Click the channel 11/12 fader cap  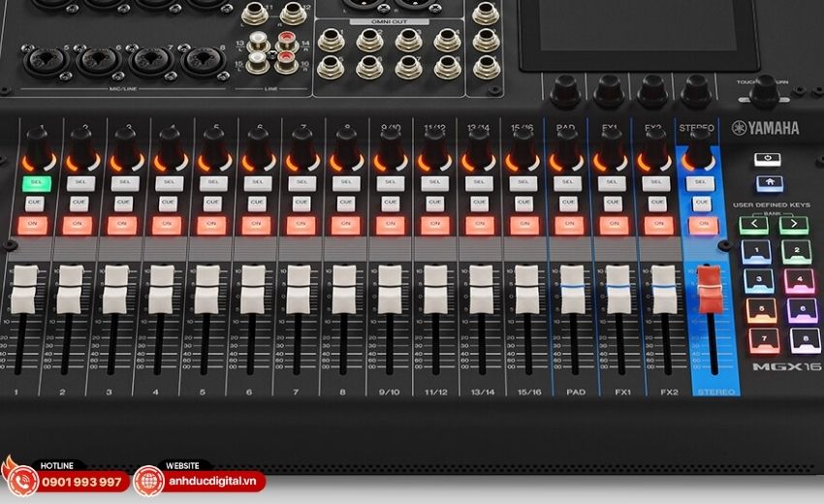(x=435, y=290)
